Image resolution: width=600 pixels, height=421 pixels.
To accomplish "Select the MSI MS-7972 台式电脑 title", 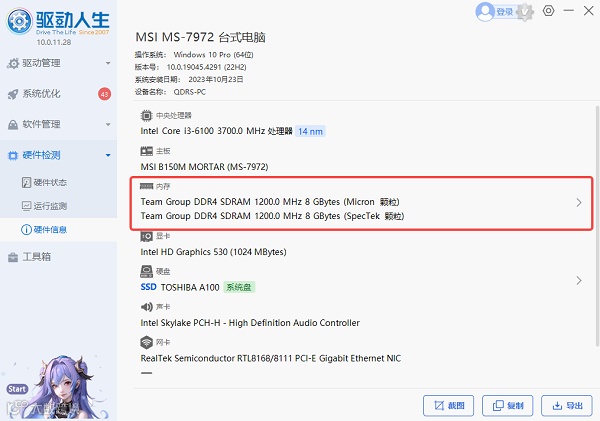I will point(200,37).
